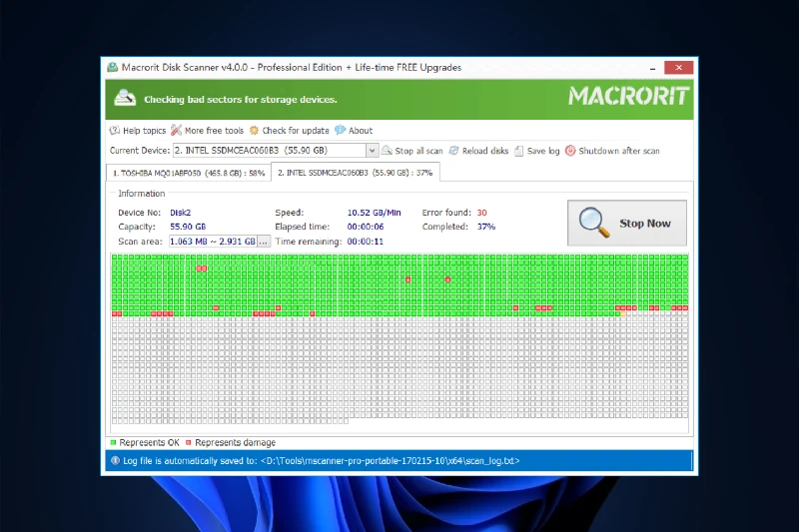Screen dimensions: 799x532
Task: Click the Help topics question icon
Action: (115, 131)
